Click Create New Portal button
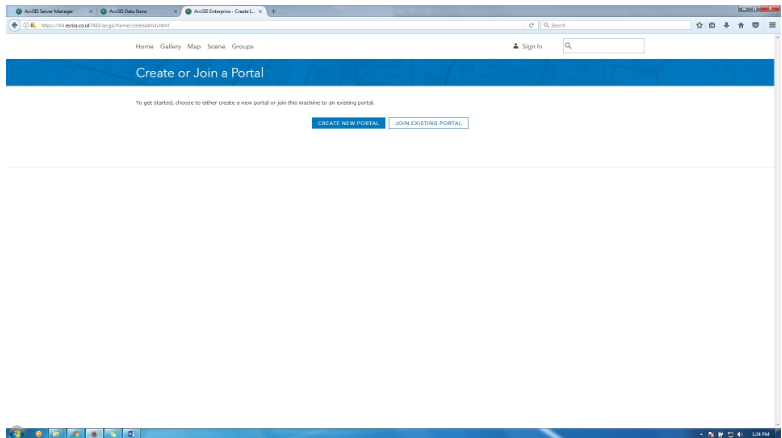Viewport: 782px width, 438px height. [x=349, y=123]
